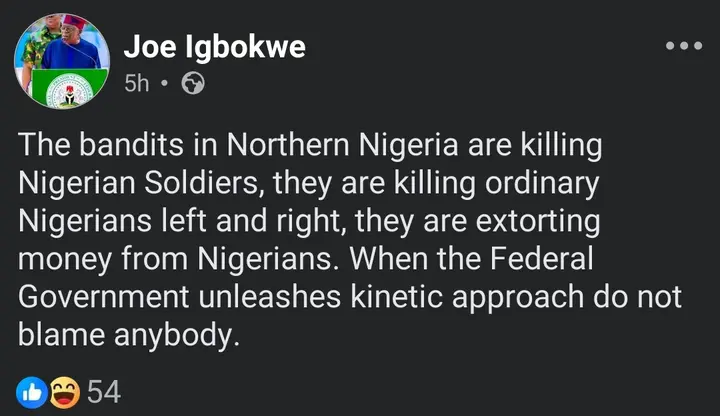Screen dimensions: 720x416
Task: Click the Haha laughing reaction emoji
Action: (63, 392)
